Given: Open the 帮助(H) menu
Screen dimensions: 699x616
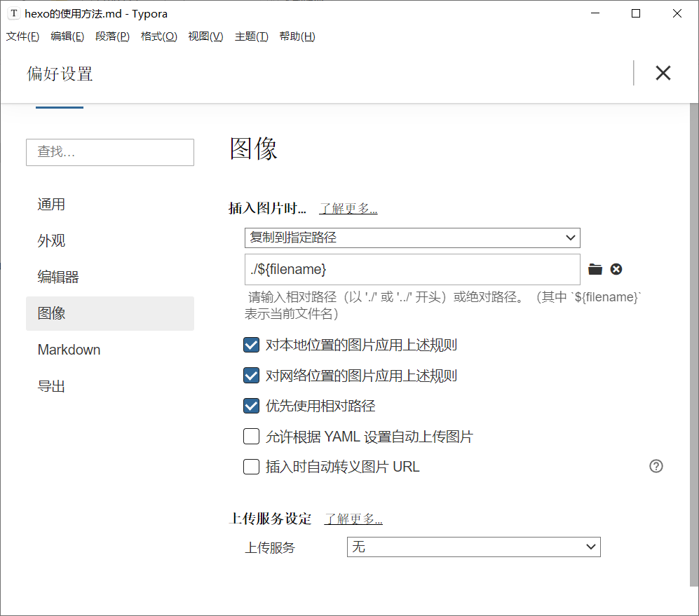Looking at the screenshot, I should (297, 36).
